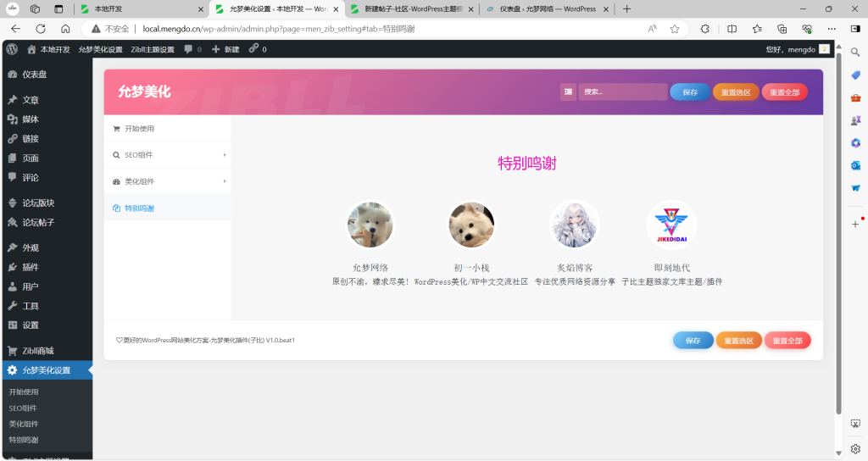This screenshot has height=461, width=868.
Task: Switch to the 新建帖子 browser tab
Action: [x=412, y=8]
